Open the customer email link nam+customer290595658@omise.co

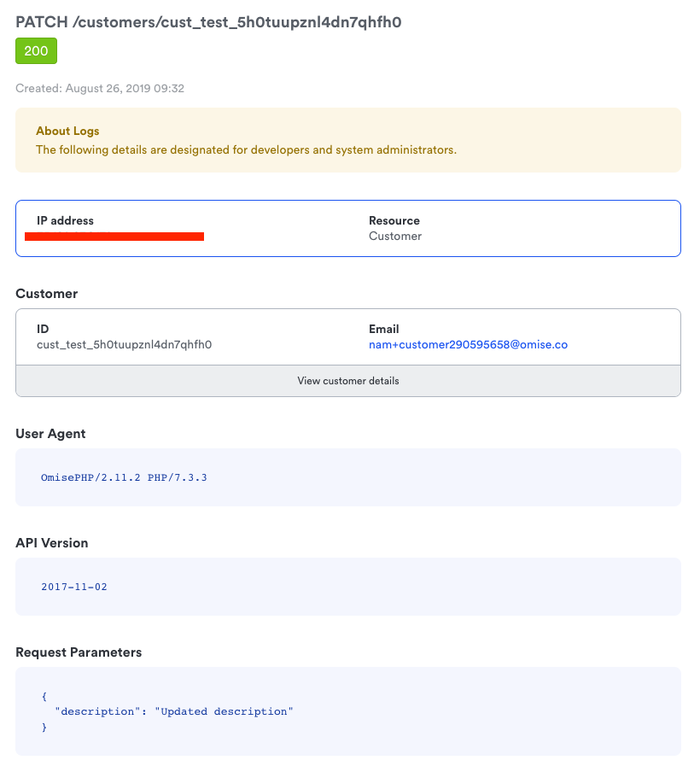pyautogui.click(x=468, y=344)
